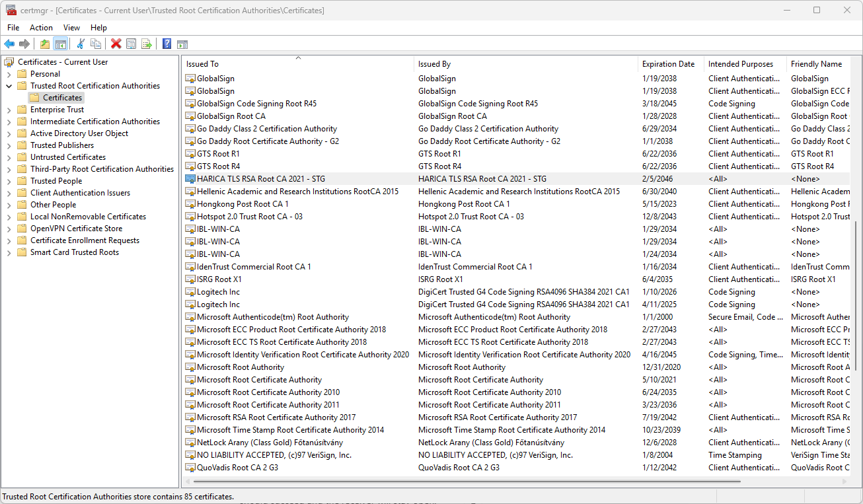
Task: Select Microsoft Time Stamp Root Certificate Authority 2014
Action: pyautogui.click(x=516, y=430)
